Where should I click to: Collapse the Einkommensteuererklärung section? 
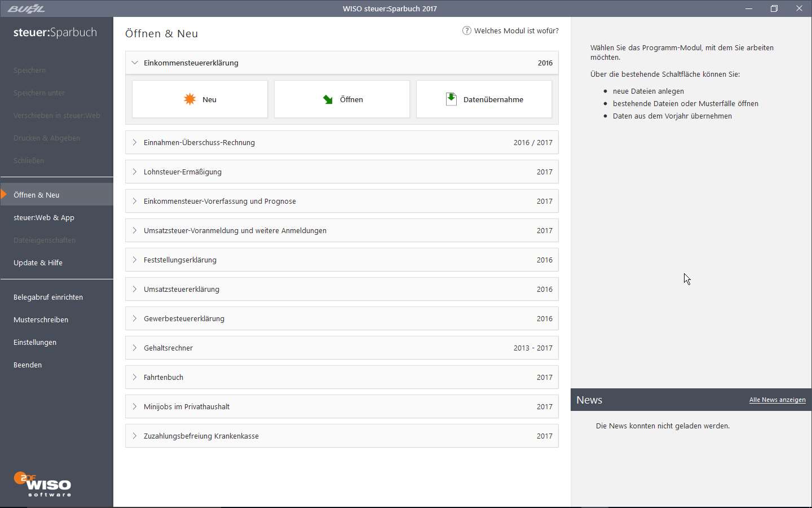135,63
